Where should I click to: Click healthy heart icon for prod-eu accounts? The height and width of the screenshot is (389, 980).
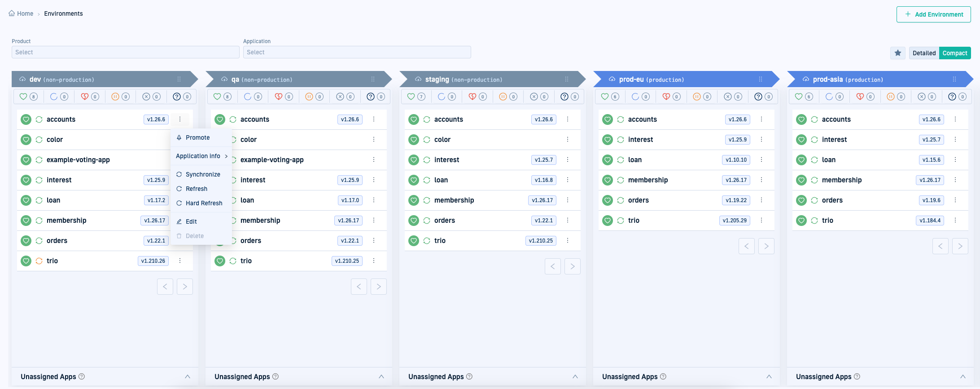608,119
